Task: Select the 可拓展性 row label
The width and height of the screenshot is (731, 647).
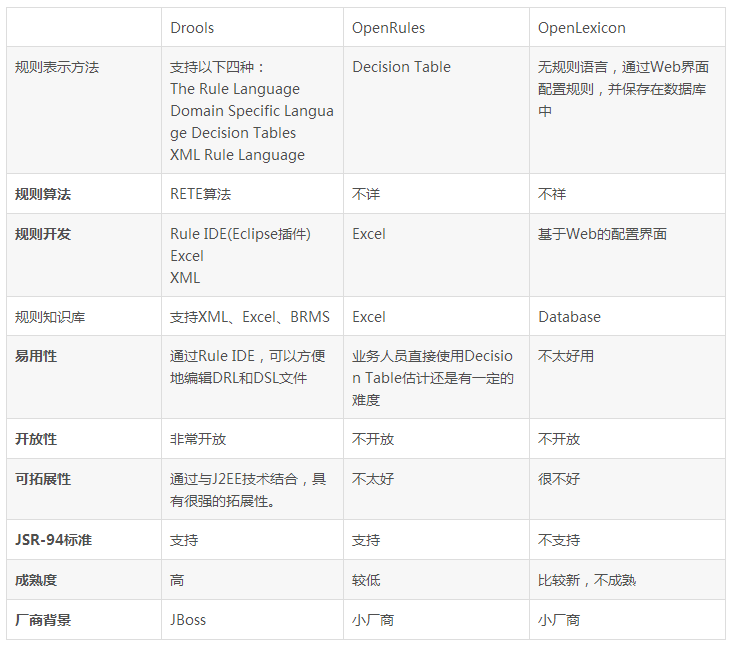Action: point(43,479)
